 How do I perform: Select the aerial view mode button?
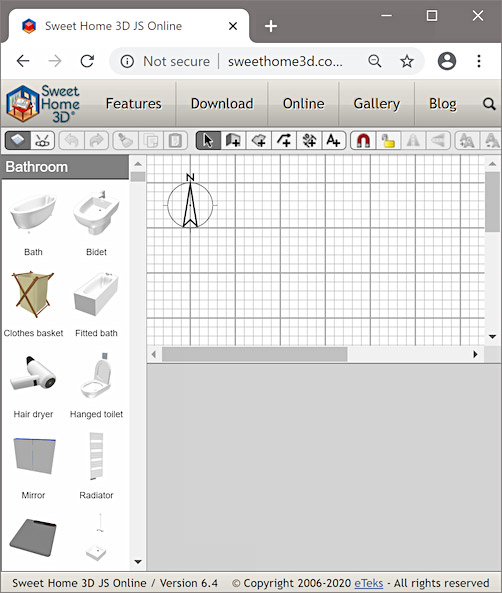pyautogui.click(x=18, y=141)
